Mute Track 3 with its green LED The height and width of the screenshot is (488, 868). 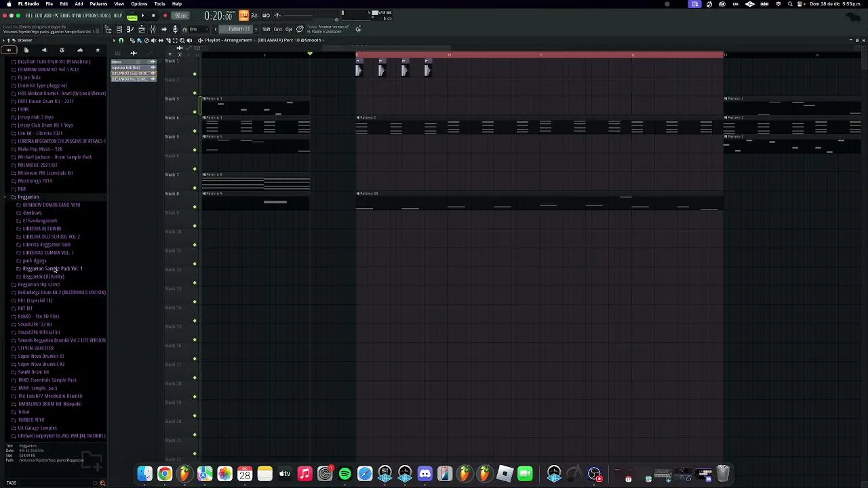[x=195, y=112]
